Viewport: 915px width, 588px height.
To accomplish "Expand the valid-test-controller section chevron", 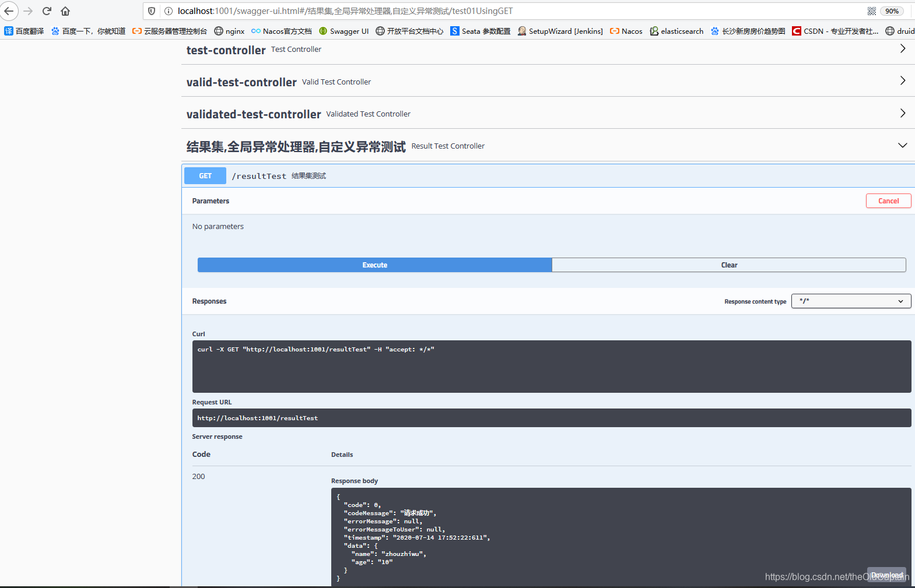I will [x=903, y=81].
